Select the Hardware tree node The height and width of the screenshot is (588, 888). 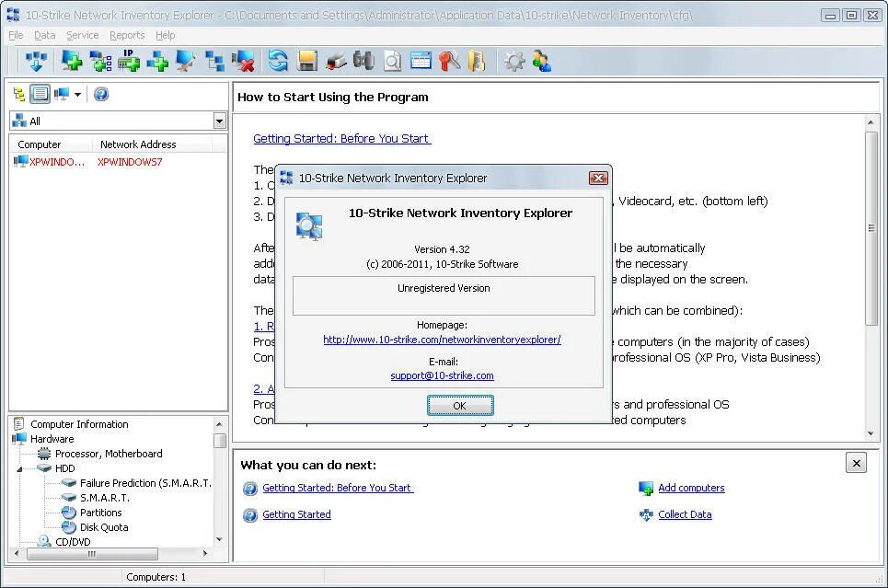point(52,439)
